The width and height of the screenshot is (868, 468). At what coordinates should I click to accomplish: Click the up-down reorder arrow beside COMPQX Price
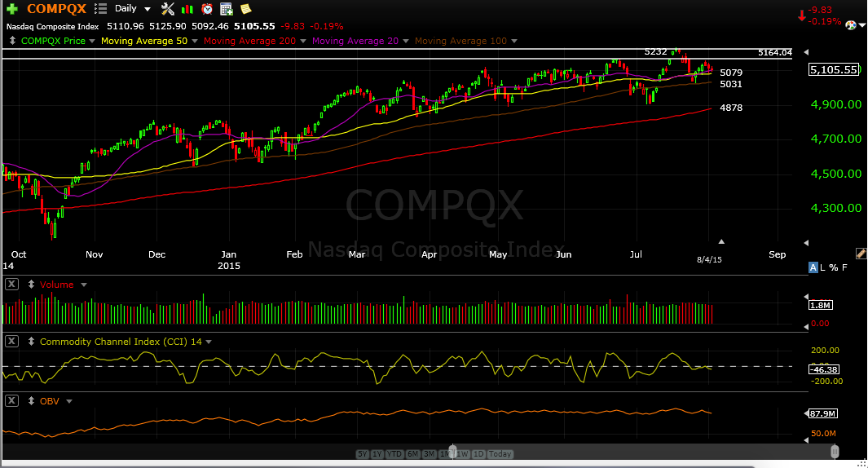point(12,41)
